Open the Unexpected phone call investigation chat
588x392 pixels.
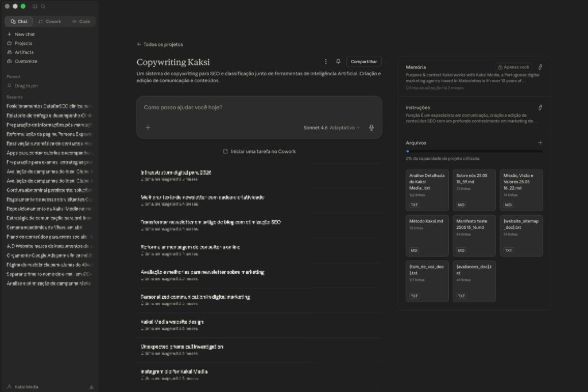tap(260, 349)
